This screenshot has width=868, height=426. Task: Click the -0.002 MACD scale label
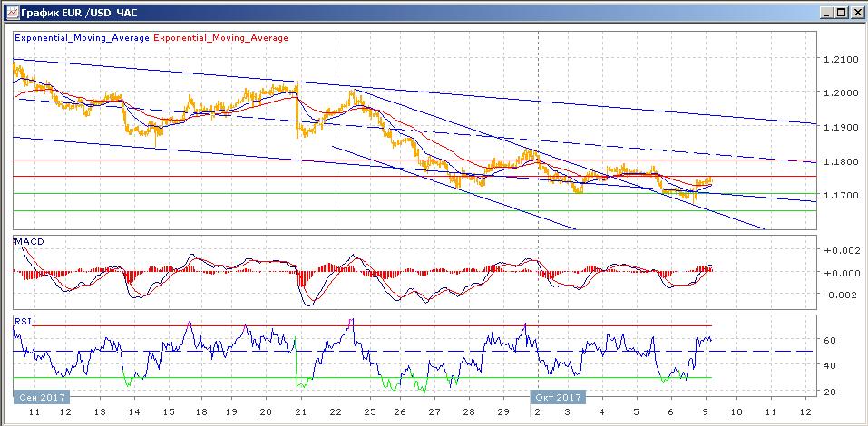839,295
